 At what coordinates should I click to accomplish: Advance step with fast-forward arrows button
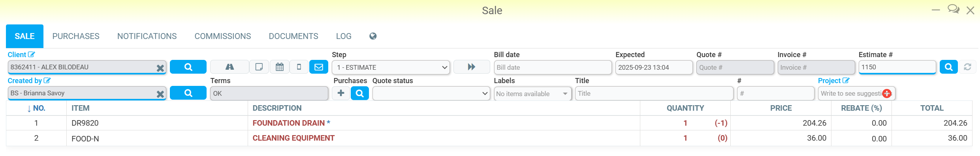[x=472, y=67]
